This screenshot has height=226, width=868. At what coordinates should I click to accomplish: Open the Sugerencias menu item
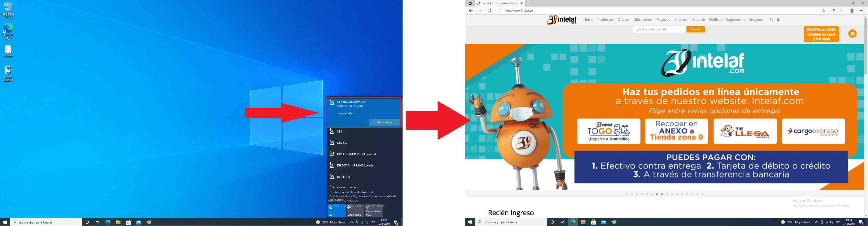[735, 20]
